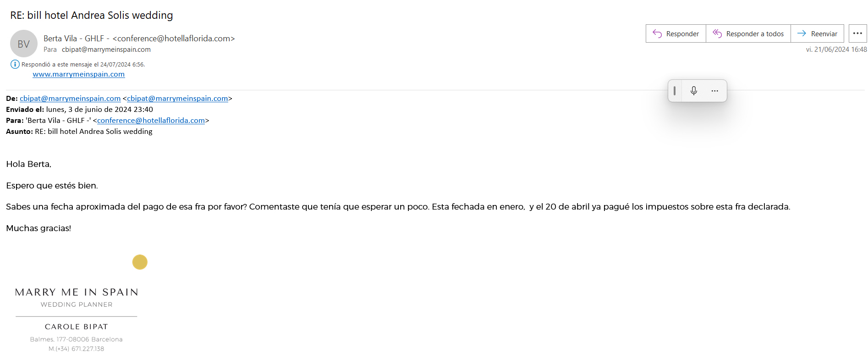
Task: Click the dictation toolbar drag handle
Action: pyautogui.click(x=675, y=91)
